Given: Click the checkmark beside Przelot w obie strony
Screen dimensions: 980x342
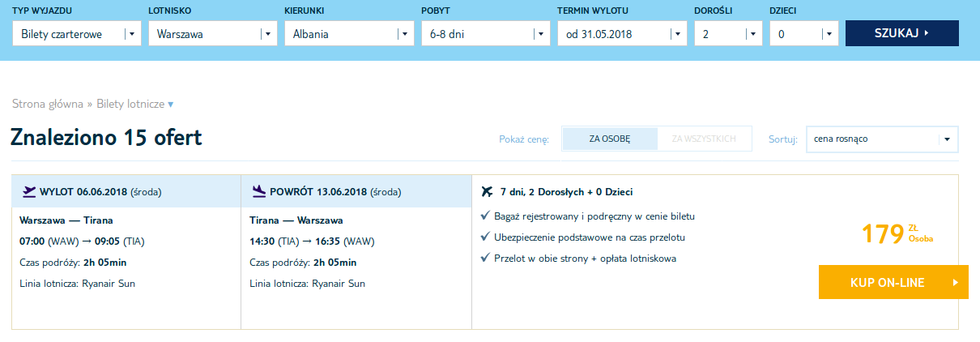Looking at the screenshot, I should [484, 259].
